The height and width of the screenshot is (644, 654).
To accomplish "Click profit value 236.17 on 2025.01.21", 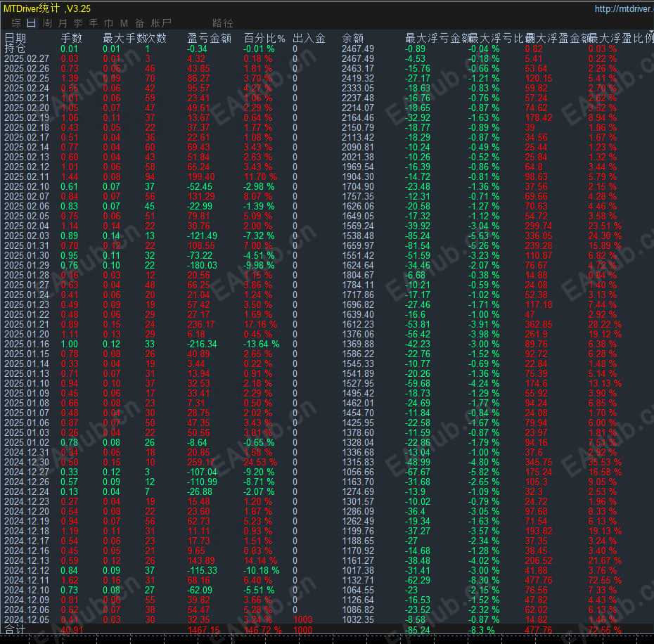I will (201, 325).
